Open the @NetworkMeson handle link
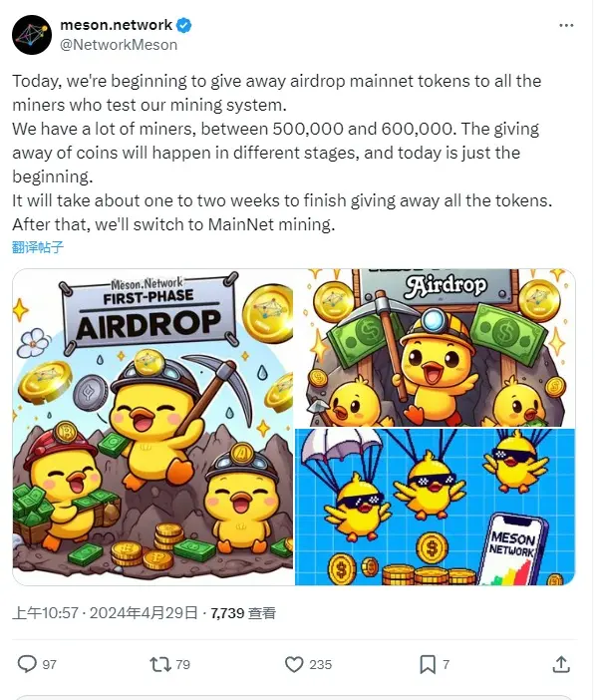 (x=119, y=45)
